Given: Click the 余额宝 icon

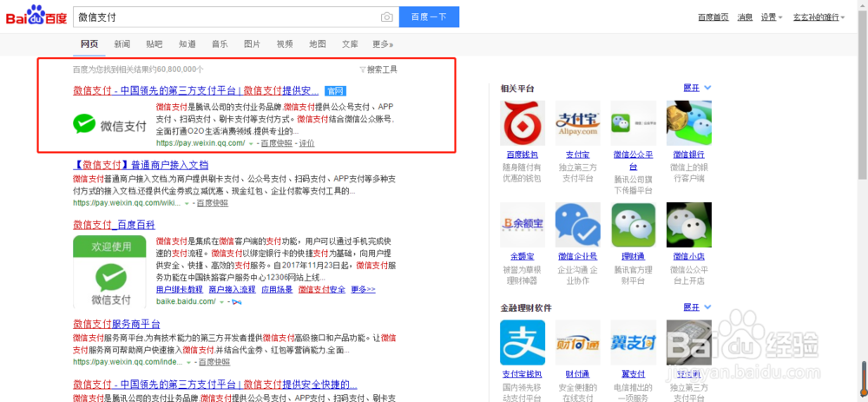Looking at the screenshot, I should (523, 225).
